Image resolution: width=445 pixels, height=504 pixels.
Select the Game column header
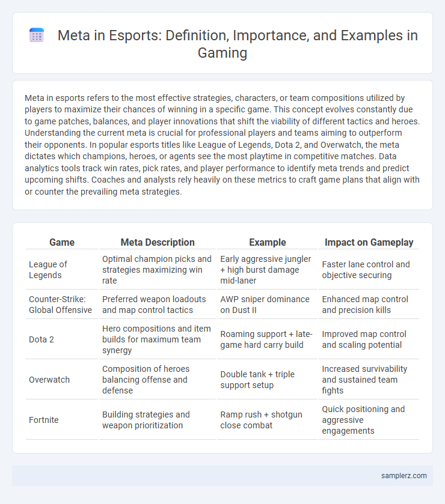coord(62,242)
